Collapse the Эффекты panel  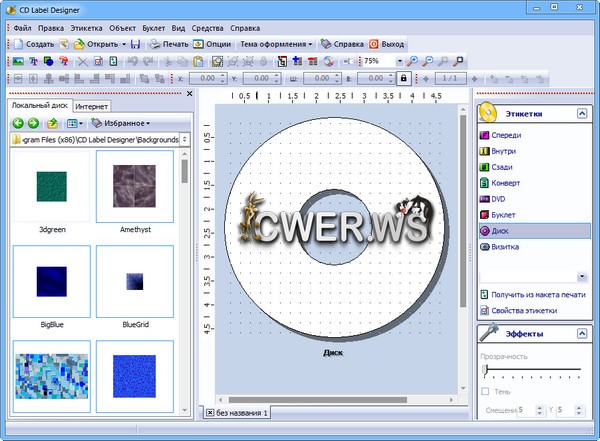click(582, 335)
